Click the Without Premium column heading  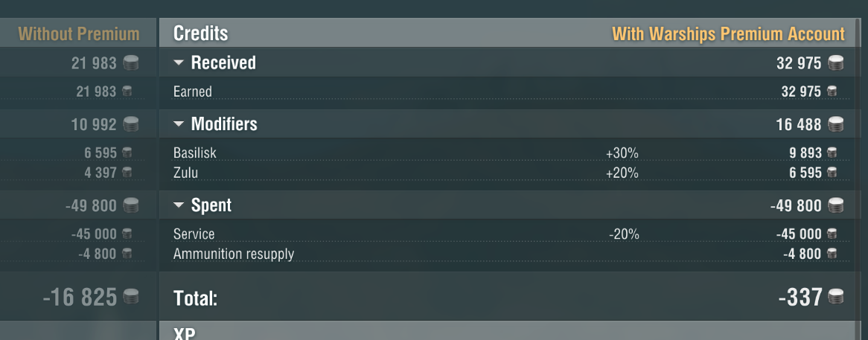click(x=79, y=33)
